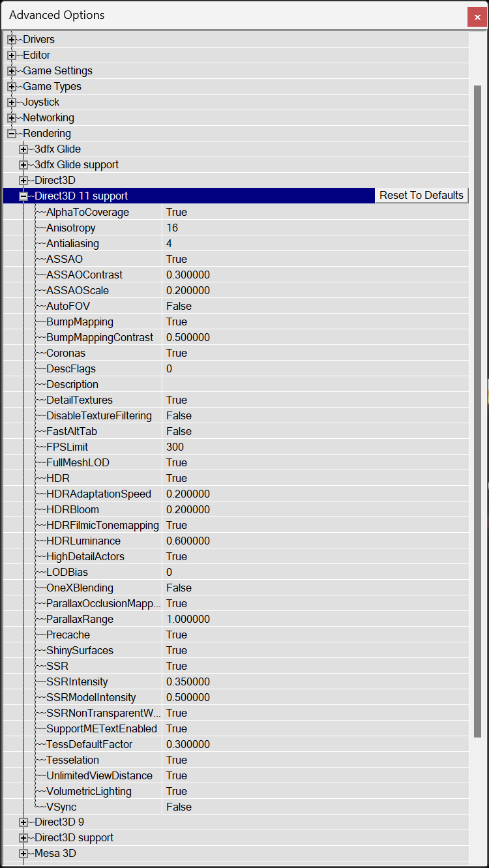Select the ASSAOContrast value 0.300000
The image size is (489, 868).
[x=188, y=275]
